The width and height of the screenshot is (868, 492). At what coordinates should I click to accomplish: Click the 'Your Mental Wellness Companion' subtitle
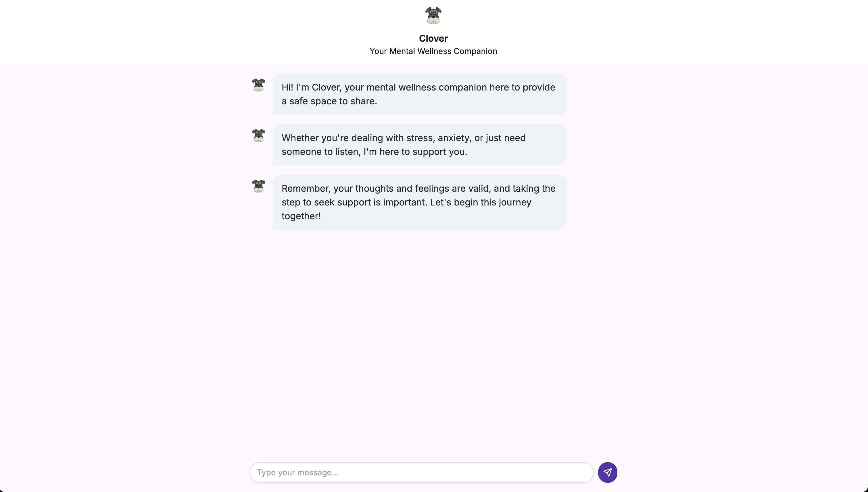(x=433, y=51)
